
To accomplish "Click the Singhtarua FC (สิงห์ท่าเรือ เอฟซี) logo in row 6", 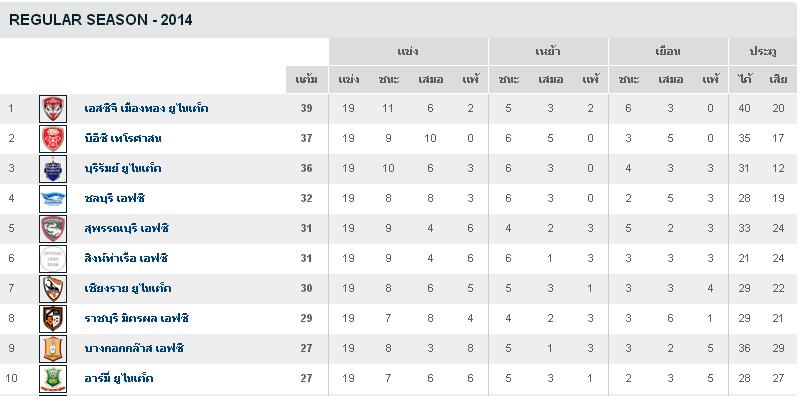I will (53, 258).
